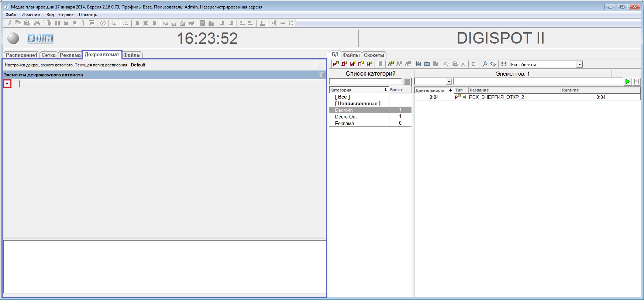Expand the '+' node in decroautomat elements
This screenshot has height=300, width=644.
[7, 84]
